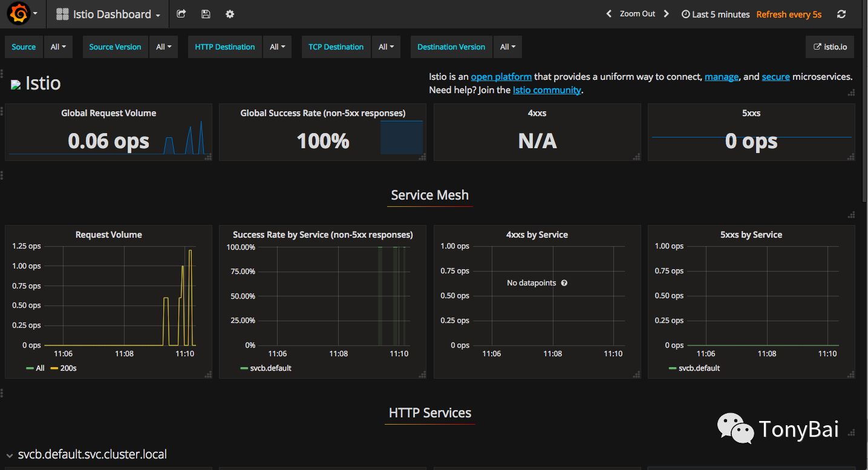
Task: Follow the open platform link
Action: tap(501, 77)
